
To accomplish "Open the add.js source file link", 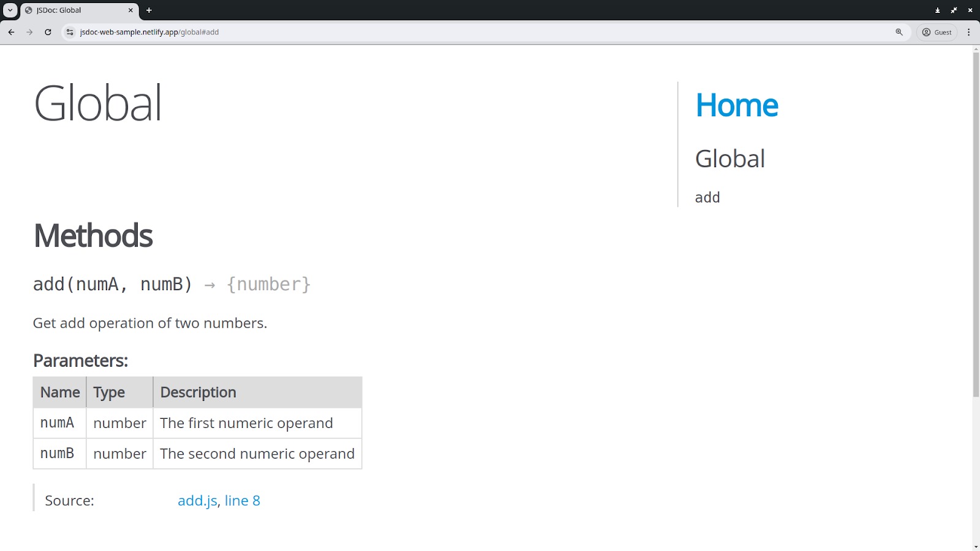I will pyautogui.click(x=197, y=501).
